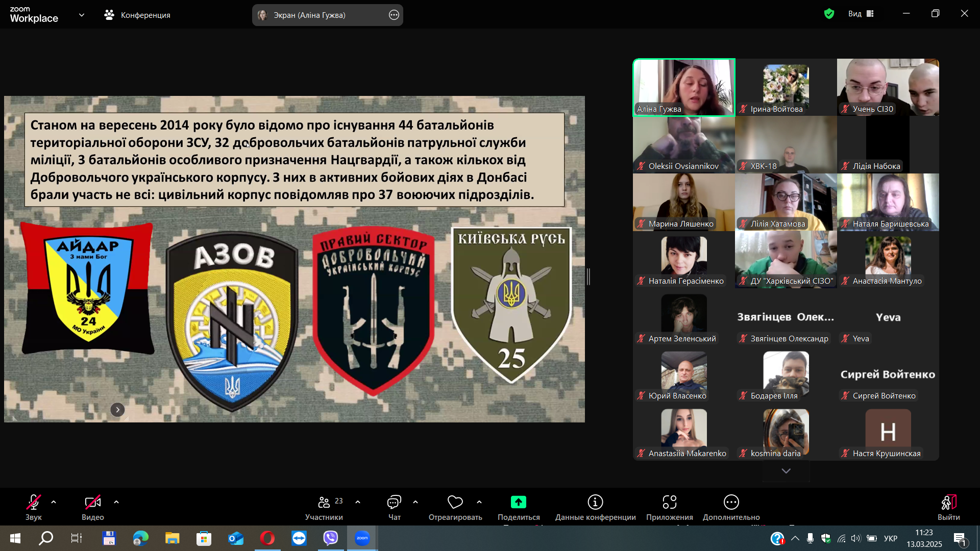This screenshot has height=551, width=980.
Task: Expand reactions options arrow next to Отреагировать
Action: click(x=479, y=503)
